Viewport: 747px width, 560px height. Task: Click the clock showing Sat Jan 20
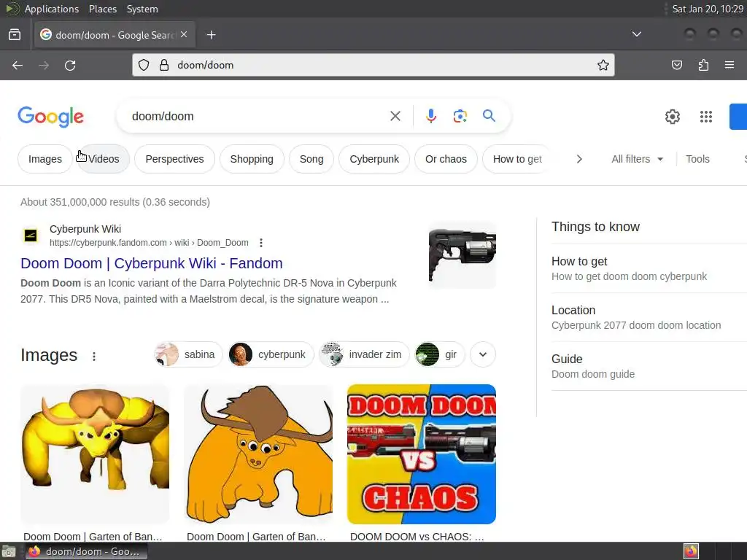708,9
